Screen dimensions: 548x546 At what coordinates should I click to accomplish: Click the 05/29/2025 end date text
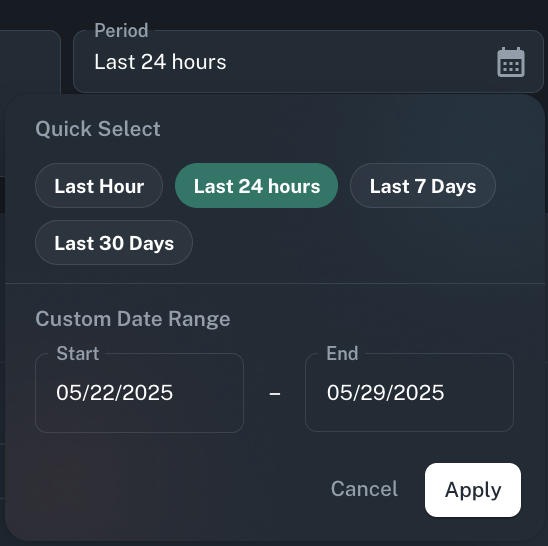point(385,393)
